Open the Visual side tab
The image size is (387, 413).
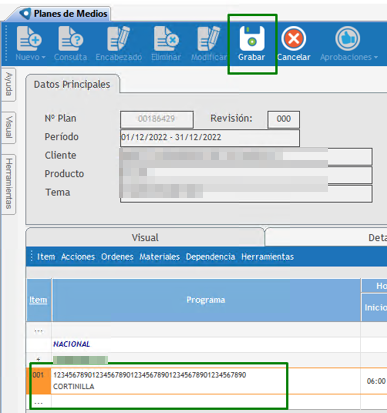9,128
